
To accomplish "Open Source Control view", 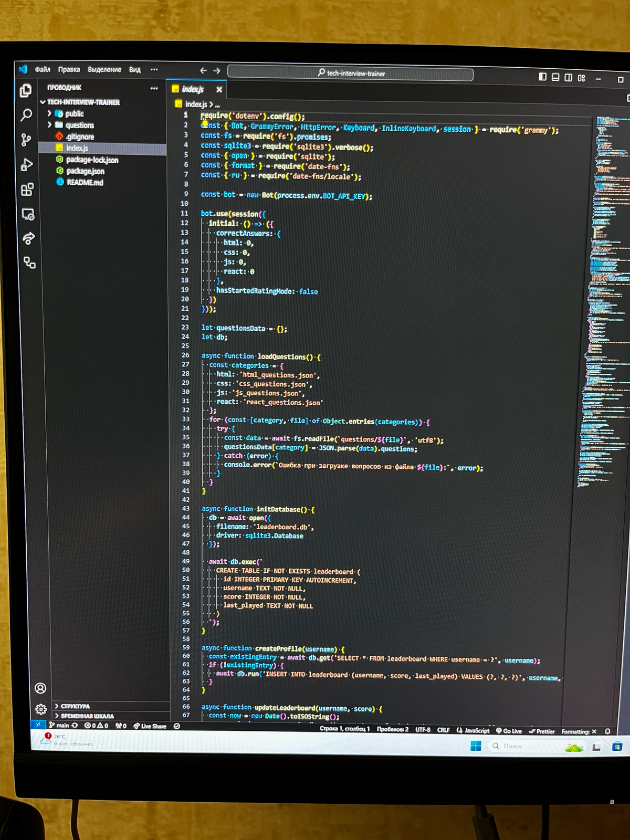I will point(26,140).
